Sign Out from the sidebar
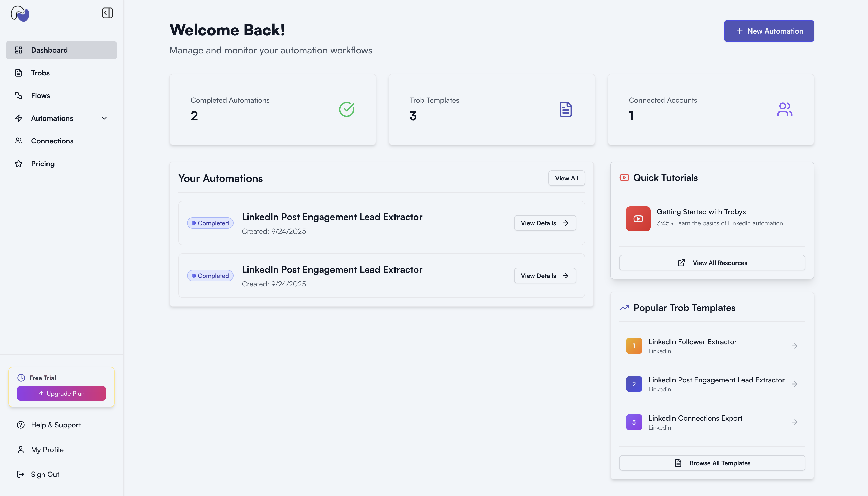This screenshot has width=868, height=496. pyautogui.click(x=45, y=474)
